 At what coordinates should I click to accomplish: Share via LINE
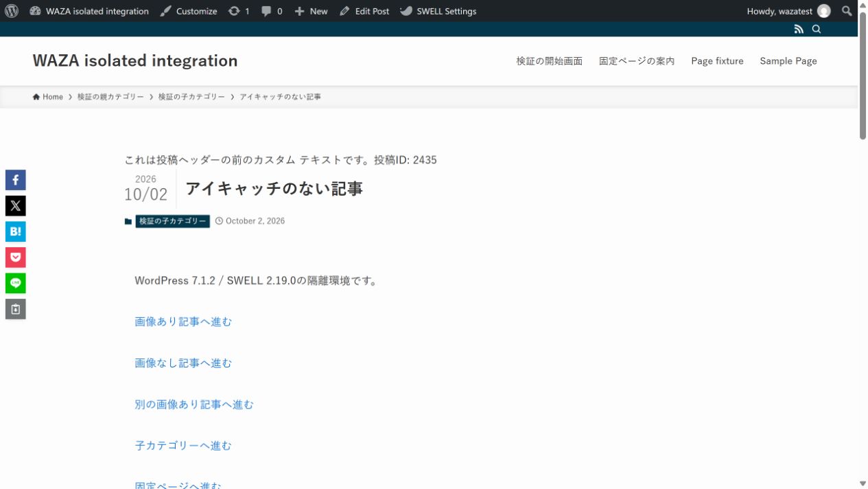click(16, 283)
